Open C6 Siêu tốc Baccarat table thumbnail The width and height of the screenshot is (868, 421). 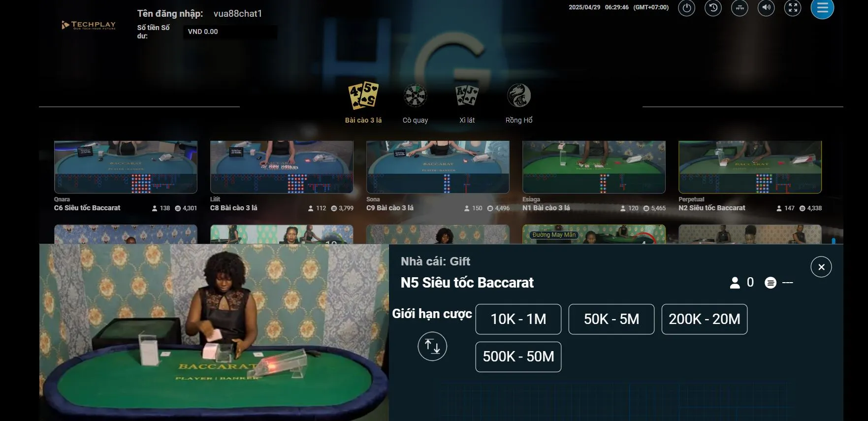pyautogui.click(x=126, y=167)
